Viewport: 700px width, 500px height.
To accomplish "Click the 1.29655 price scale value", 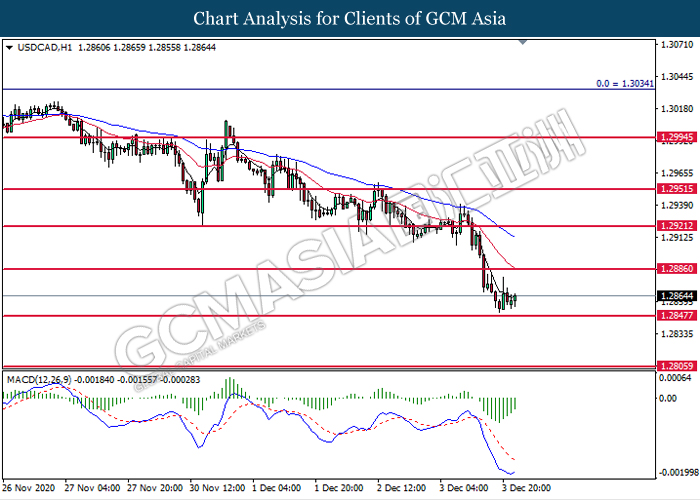I will [677, 173].
